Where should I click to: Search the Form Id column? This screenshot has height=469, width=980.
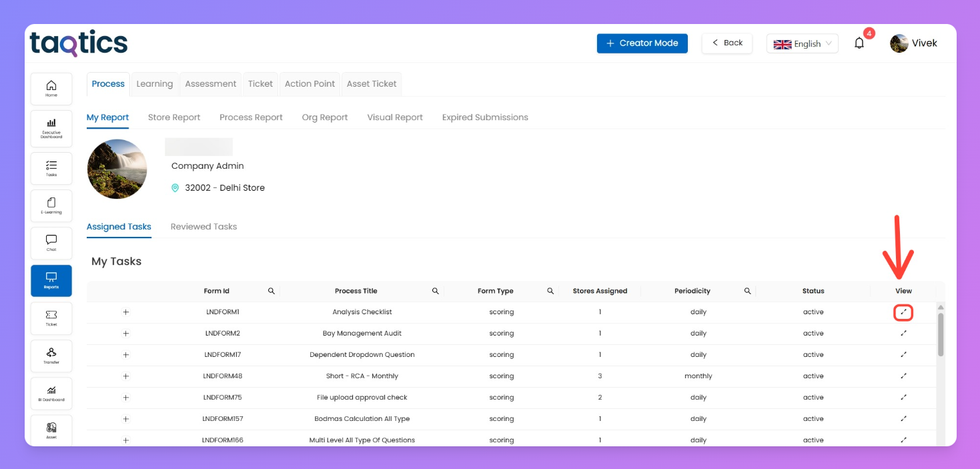click(272, 291)
